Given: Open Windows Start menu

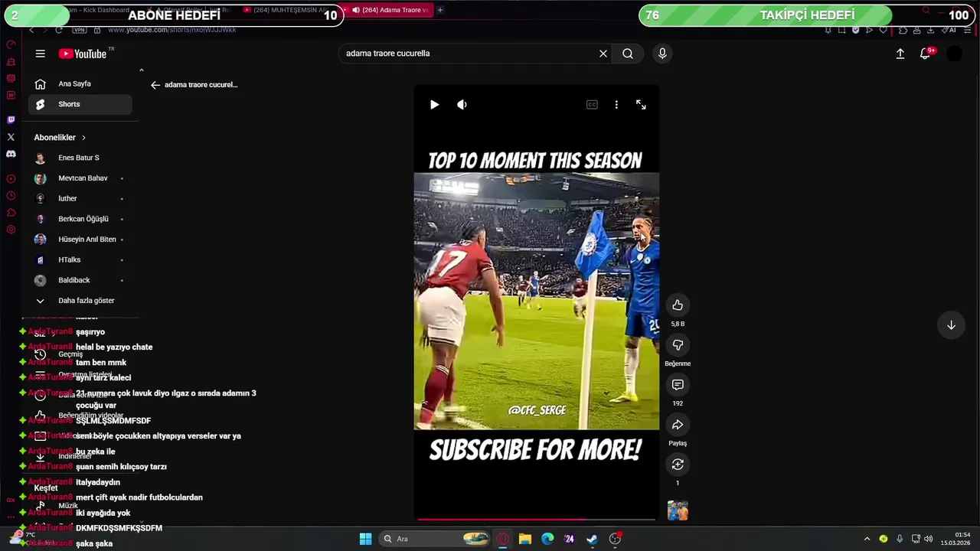Looking at the screenshot, I should (366, 539).
